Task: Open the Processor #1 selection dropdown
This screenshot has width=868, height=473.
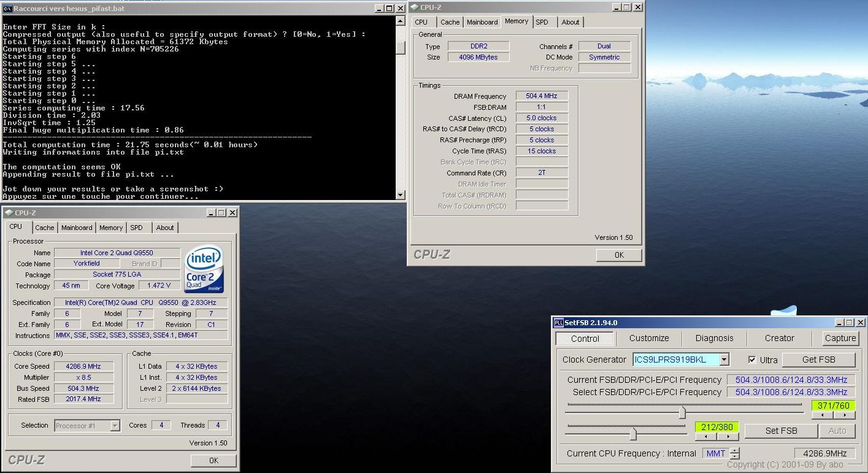Action: pos(115,425)
